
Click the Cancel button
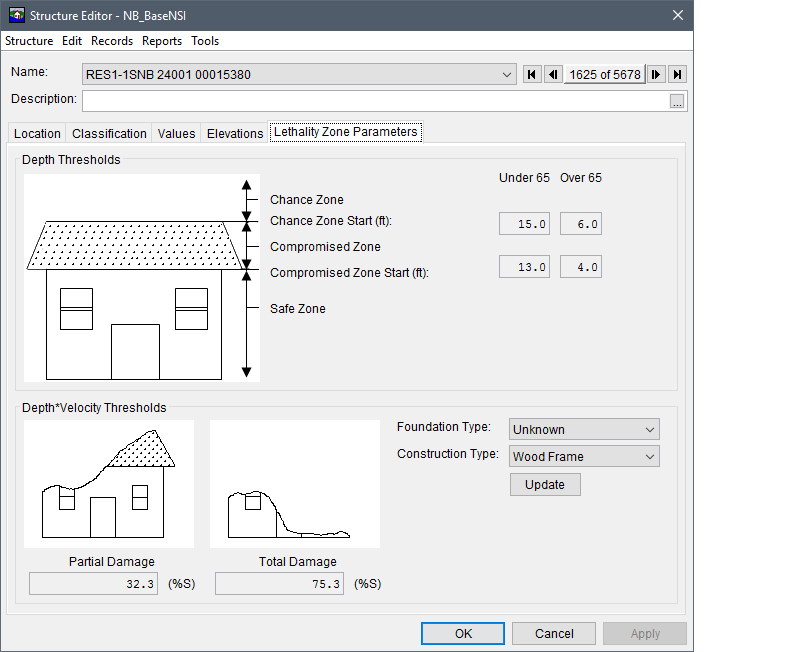tap(554, 633)
